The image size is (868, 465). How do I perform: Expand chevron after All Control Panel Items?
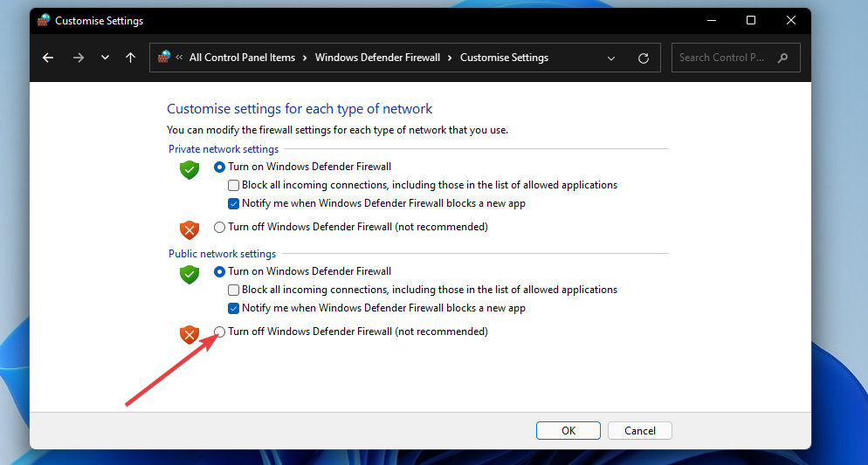[x=305, y=58]
